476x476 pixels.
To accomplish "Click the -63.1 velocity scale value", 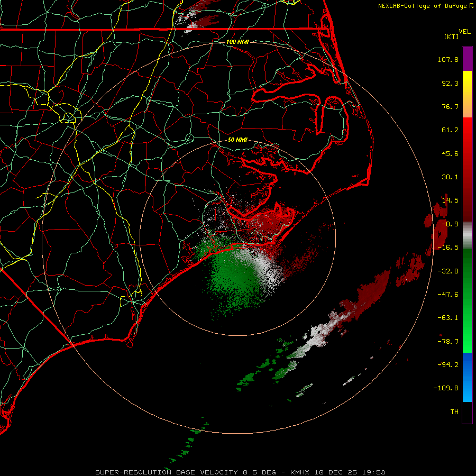I will tap(448, 318).
